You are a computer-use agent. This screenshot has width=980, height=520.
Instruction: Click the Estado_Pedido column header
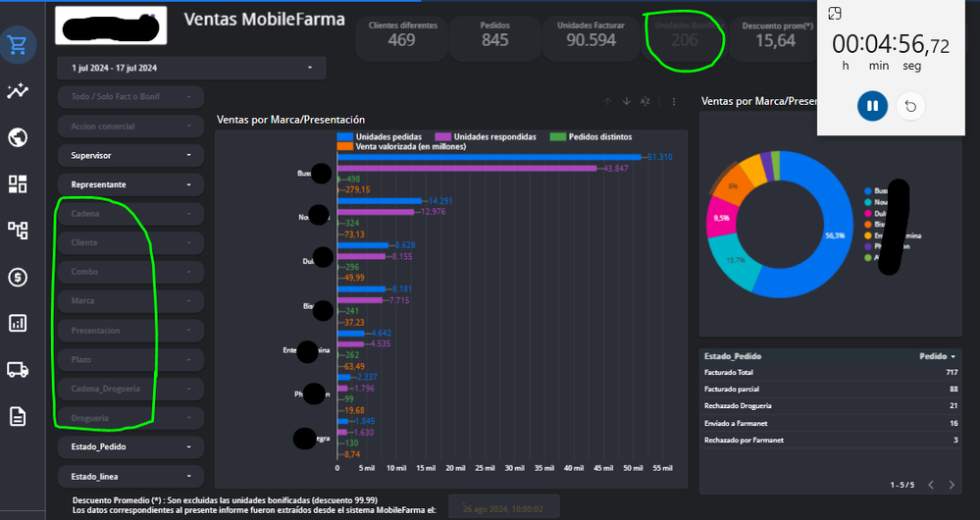tap(733, 356)
